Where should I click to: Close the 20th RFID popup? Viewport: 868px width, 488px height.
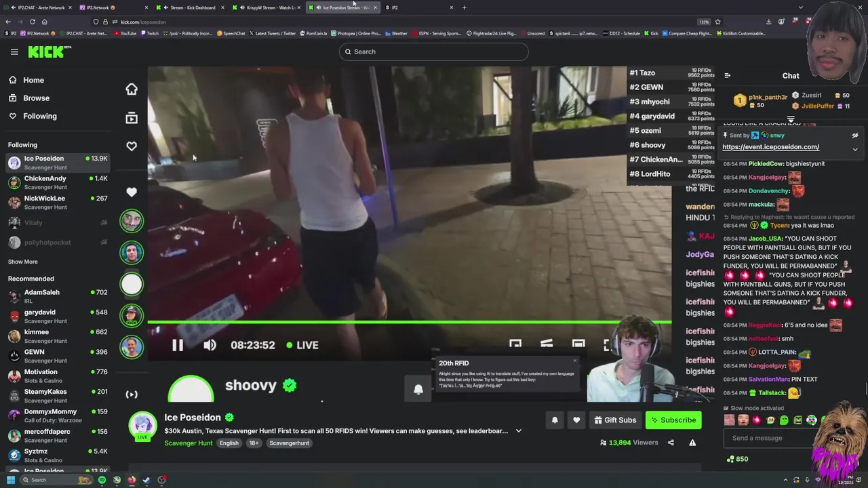[575, 361]
